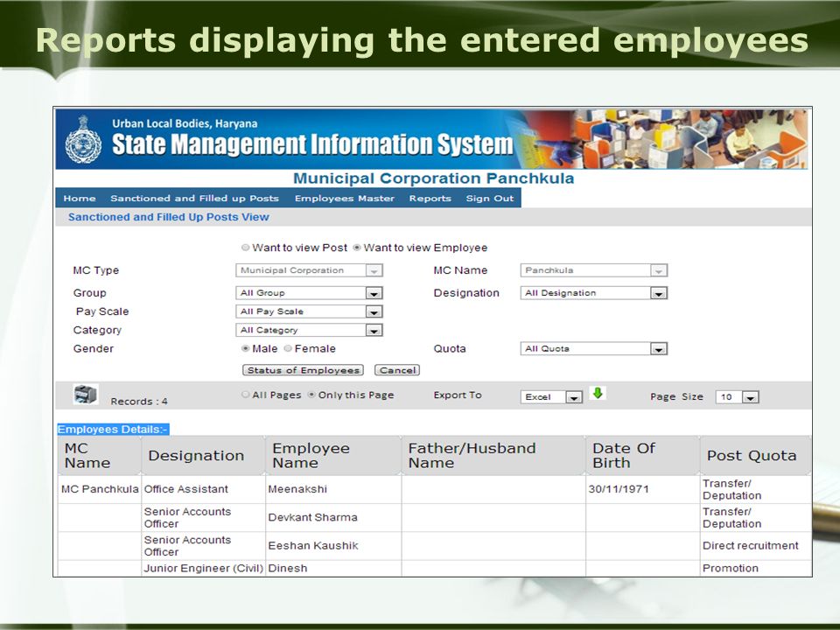Viewport: 840px width, 630px height.
Task: Expand the All Group dropdown
Action: coord(309,293)
